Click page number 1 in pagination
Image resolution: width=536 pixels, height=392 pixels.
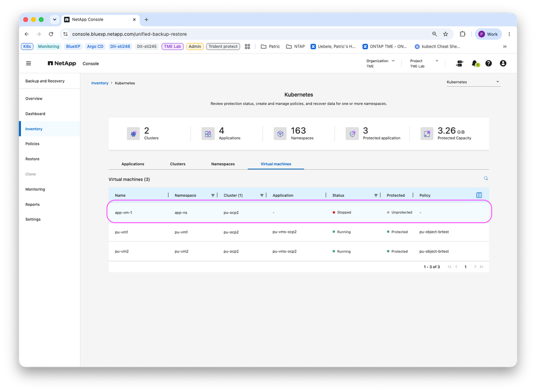465,267
